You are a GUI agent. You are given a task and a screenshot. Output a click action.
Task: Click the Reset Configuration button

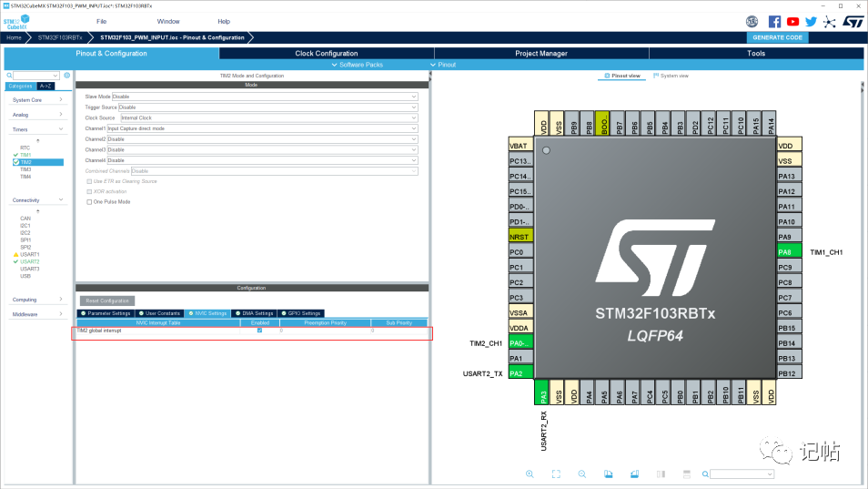(107, 301)
